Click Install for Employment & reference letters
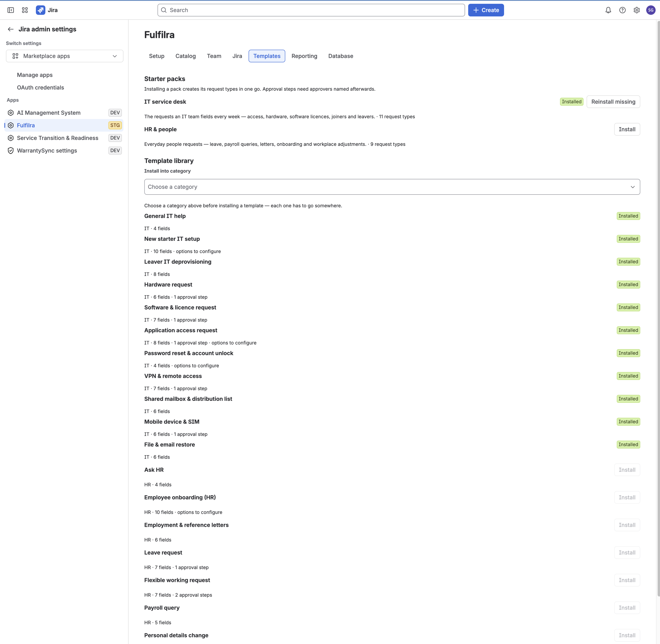 tap(627, 525)
